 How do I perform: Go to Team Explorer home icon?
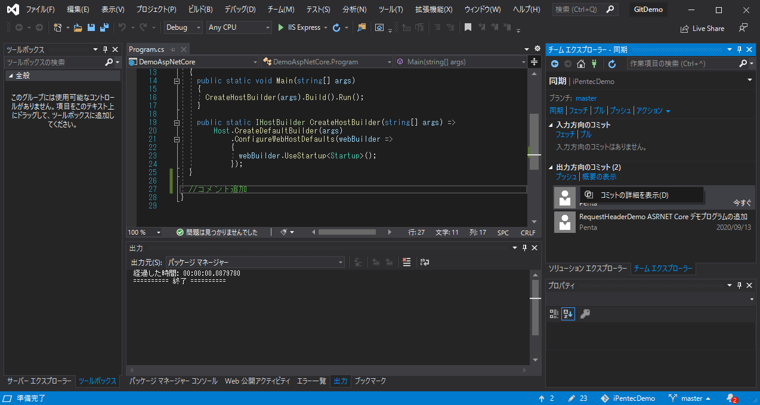(x=581, y=64)
